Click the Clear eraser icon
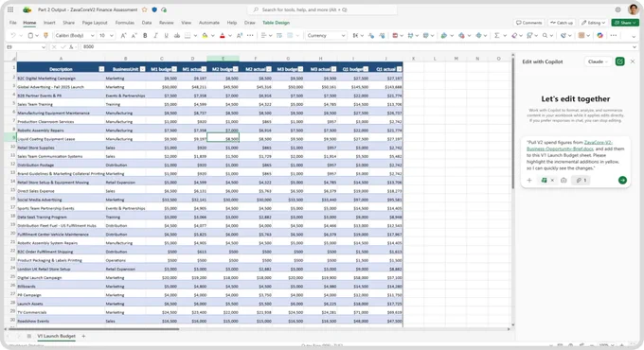 coord(514,36)
